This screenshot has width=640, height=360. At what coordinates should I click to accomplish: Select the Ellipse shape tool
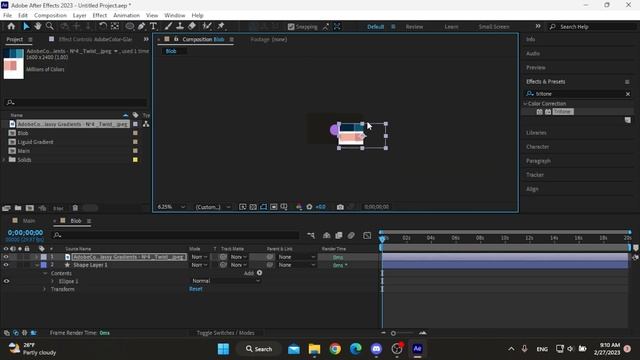tap(129, 26)
